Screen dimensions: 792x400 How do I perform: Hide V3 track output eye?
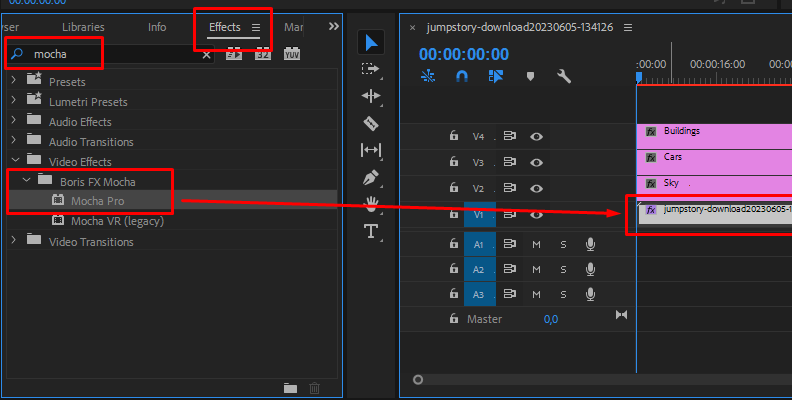pyautogui.click(x=536, y=163)
